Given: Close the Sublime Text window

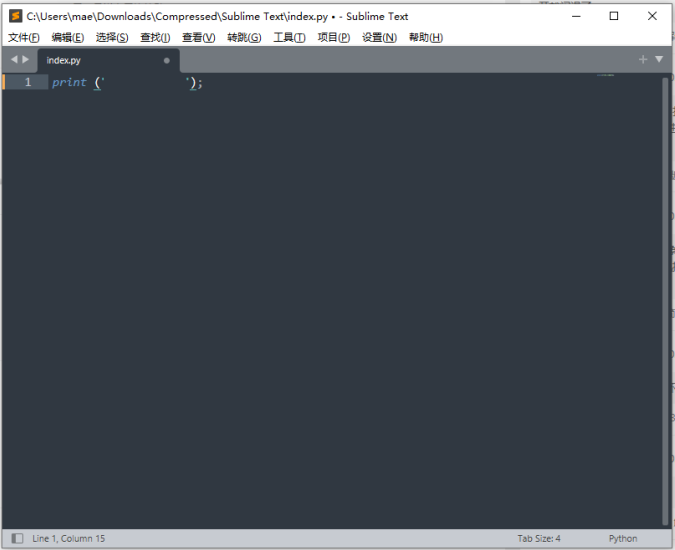Looking at the screenshot, I should [652, 16].
